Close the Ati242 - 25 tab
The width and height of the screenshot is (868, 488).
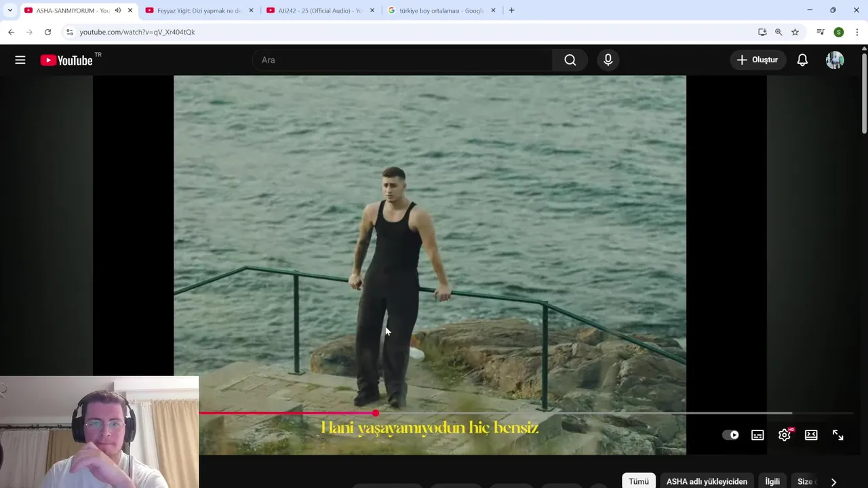pos(372,10)
